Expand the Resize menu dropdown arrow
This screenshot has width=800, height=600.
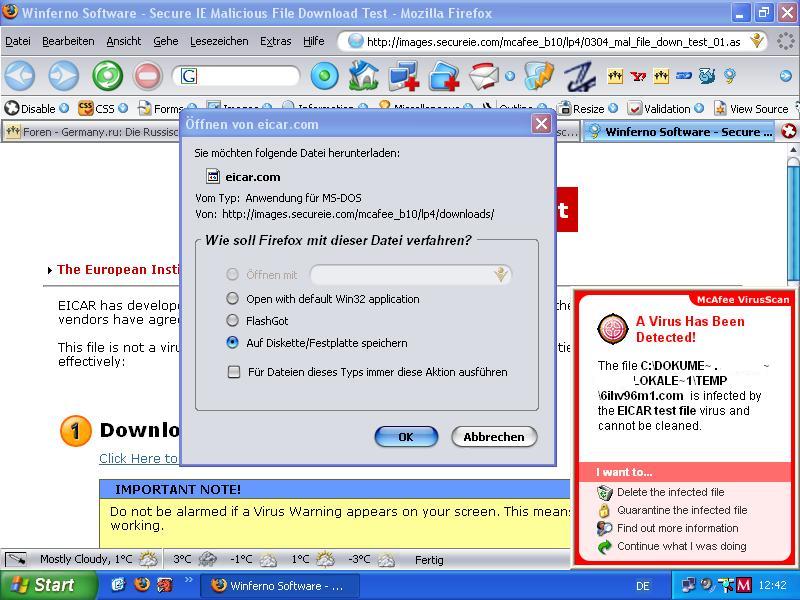click(613, 108)
